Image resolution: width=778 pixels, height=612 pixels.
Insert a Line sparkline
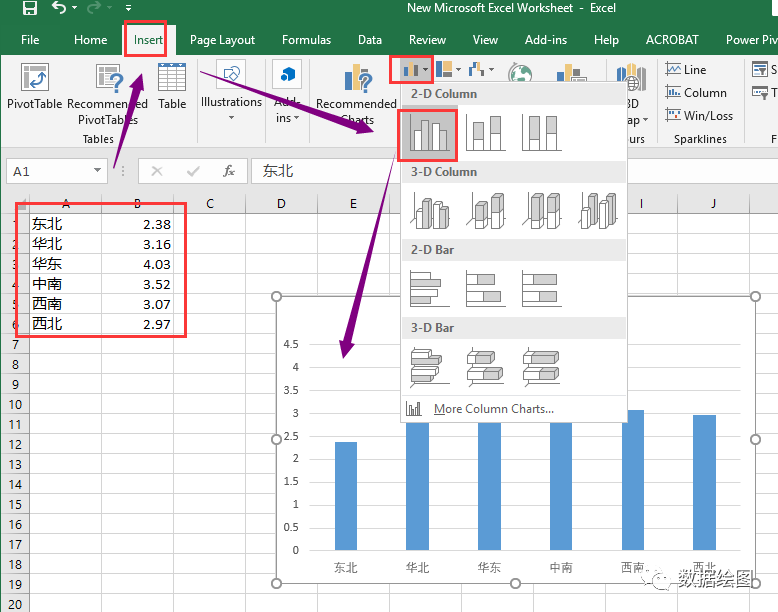coord(686,69)
